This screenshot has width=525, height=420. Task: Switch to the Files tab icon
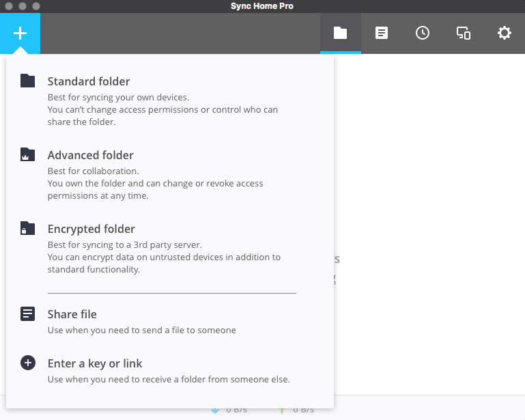(x=382, y=33)
